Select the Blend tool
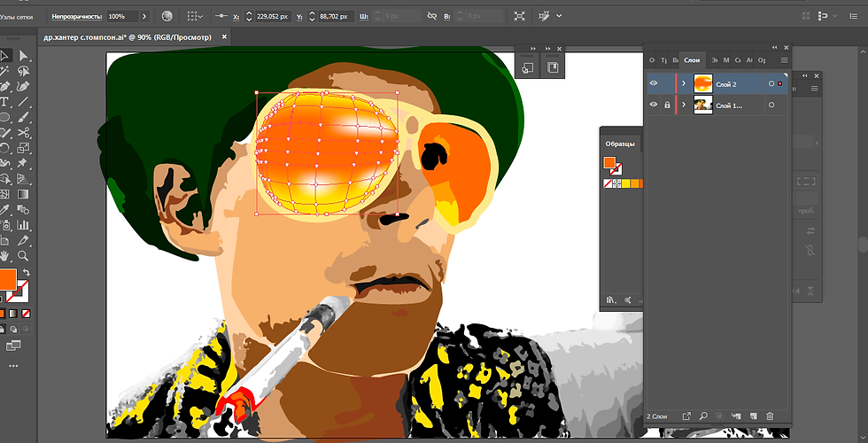Image resolution: width=868 pixels, height=443 pixels. [x=23, y=209]
